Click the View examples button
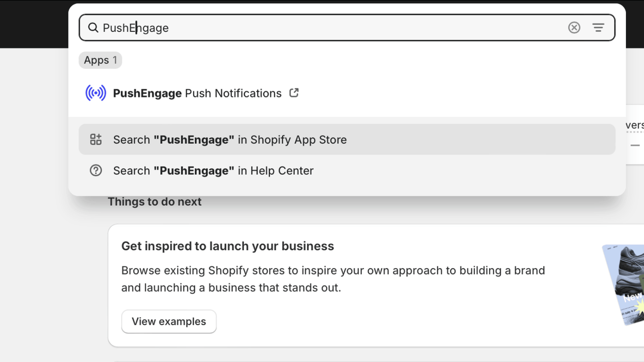 point(169,321)
